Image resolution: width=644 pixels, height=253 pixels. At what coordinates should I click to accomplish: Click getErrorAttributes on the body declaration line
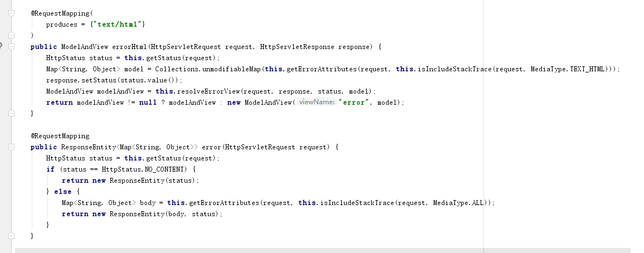[x=224, y=202]
